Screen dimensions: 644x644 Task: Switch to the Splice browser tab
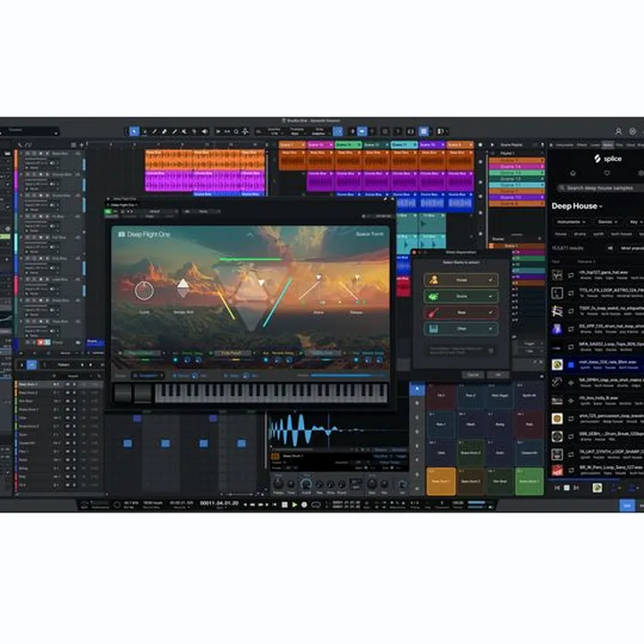(x=608, y=145)
